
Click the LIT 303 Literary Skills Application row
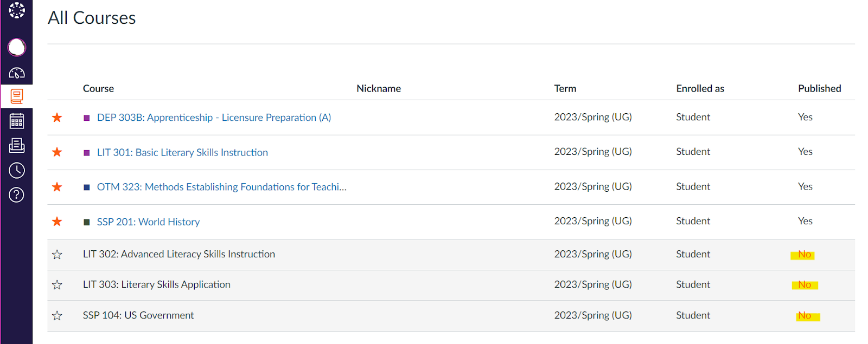click(156, 285)
